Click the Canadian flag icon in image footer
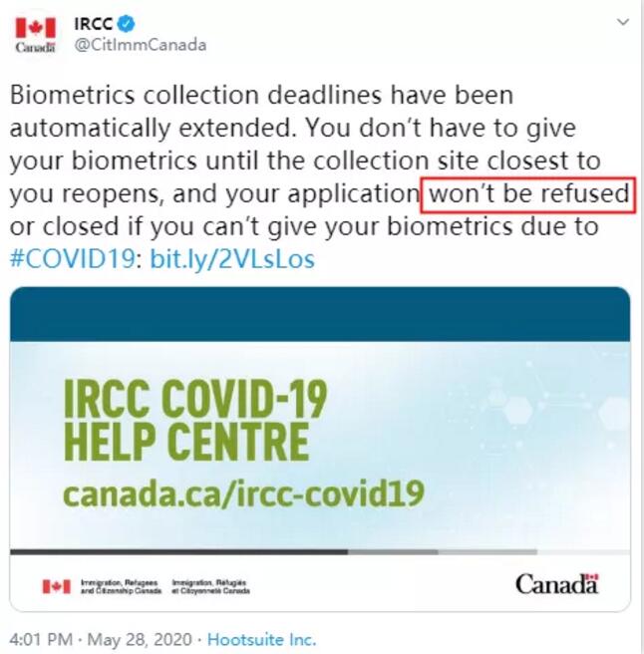Image resolution: width=644 pixels, height=654 pixels. point(56,586)
